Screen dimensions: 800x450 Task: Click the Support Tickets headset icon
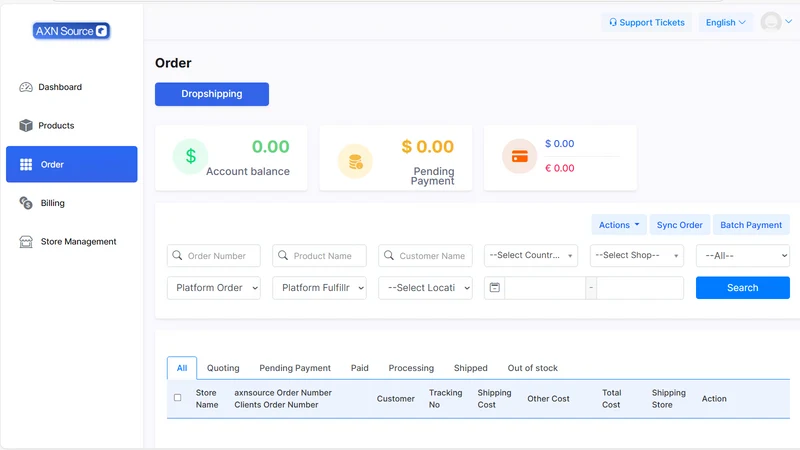click(x=613, y=22)
